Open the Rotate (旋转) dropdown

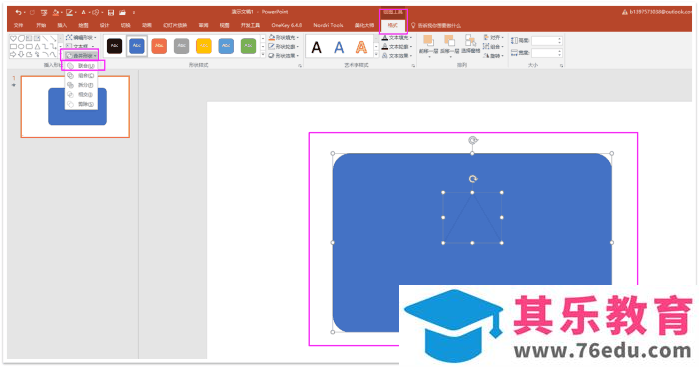[x=494, y=56]
